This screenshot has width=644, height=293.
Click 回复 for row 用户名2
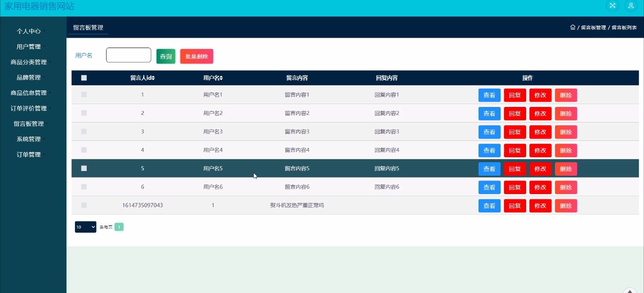tap(515, 114)
